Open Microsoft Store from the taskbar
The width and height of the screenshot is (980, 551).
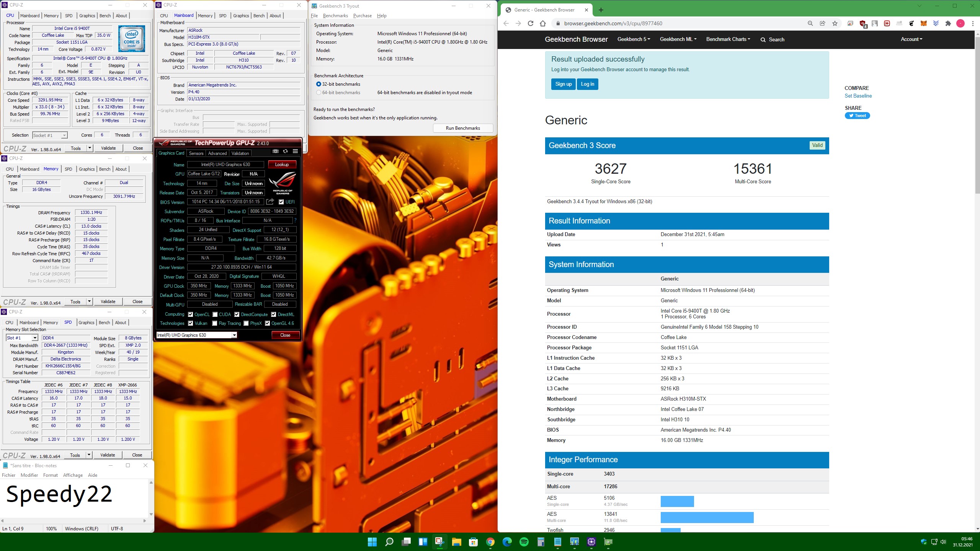point(473,542)
